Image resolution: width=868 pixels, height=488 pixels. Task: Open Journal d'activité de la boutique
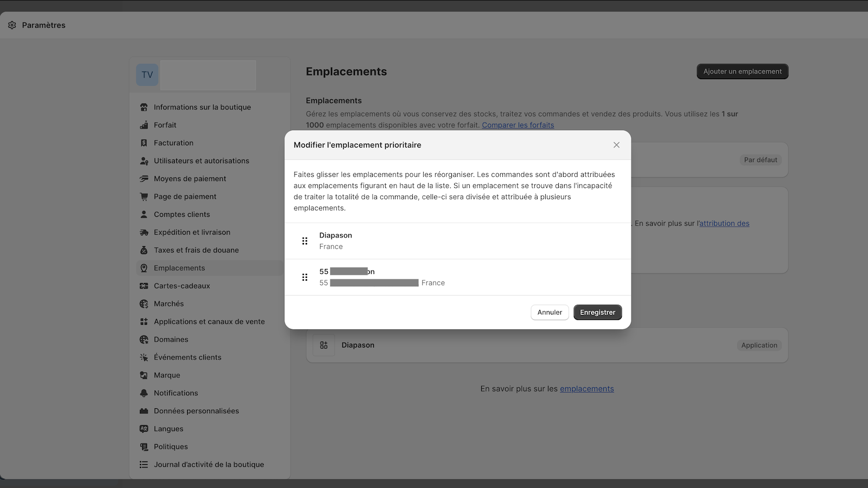point(209,465)
